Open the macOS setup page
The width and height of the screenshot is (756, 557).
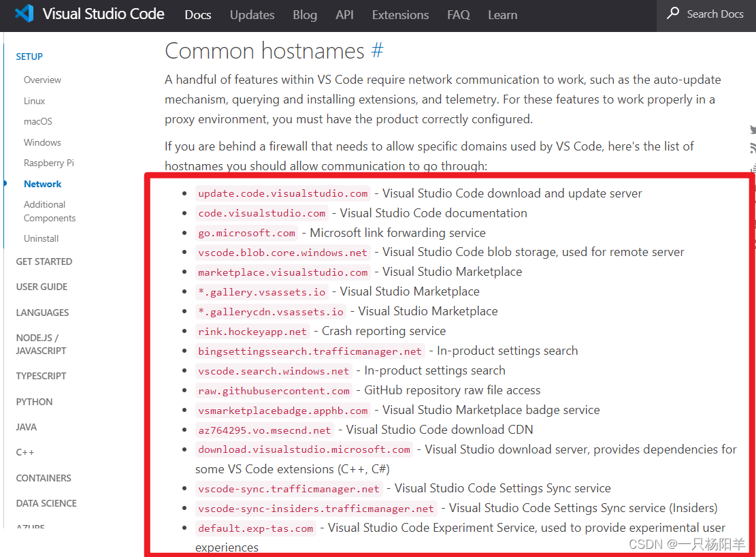click(x=38, y=122)
